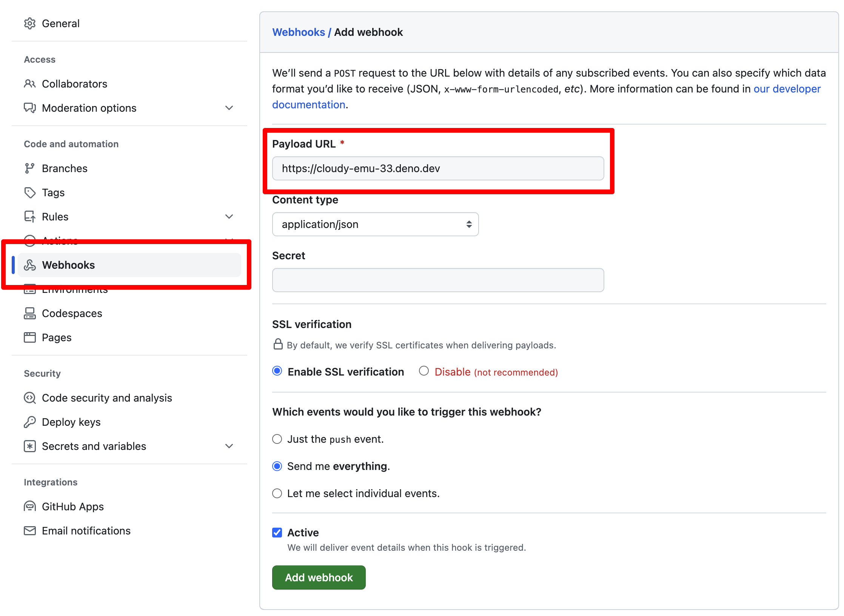Select 'Just the push event' option
The height and width of the screenshot is (616, 844).
coord(277,439)
